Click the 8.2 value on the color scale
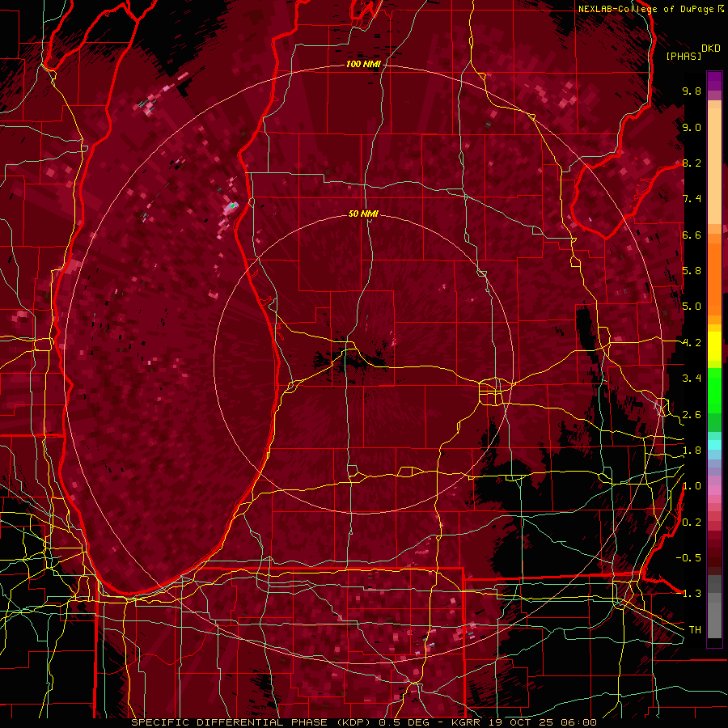 [692, 163]
